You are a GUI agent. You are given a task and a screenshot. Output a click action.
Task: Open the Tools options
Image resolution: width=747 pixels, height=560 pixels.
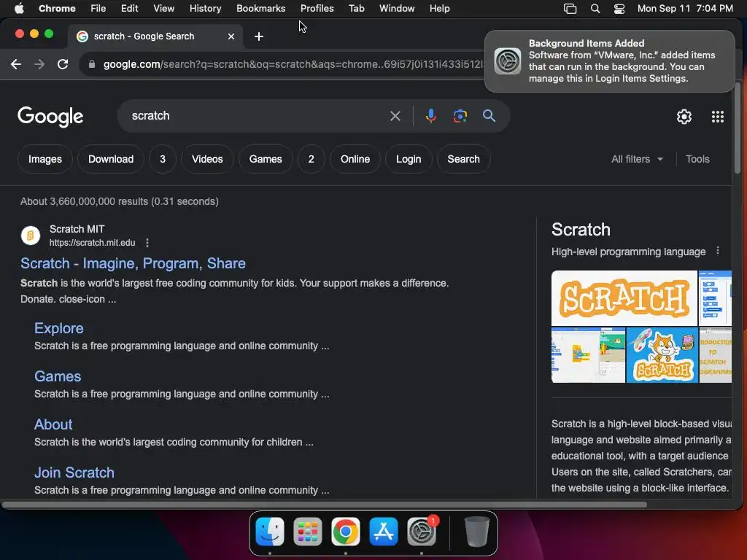tap(697, 159)
